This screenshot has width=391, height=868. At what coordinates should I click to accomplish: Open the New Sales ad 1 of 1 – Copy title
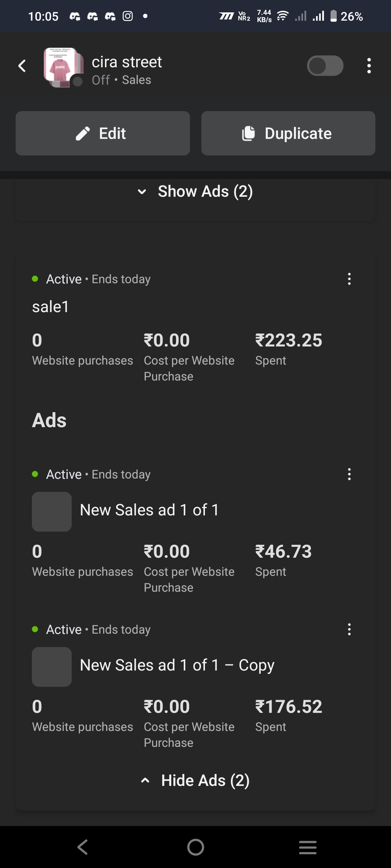coord(177,665)
